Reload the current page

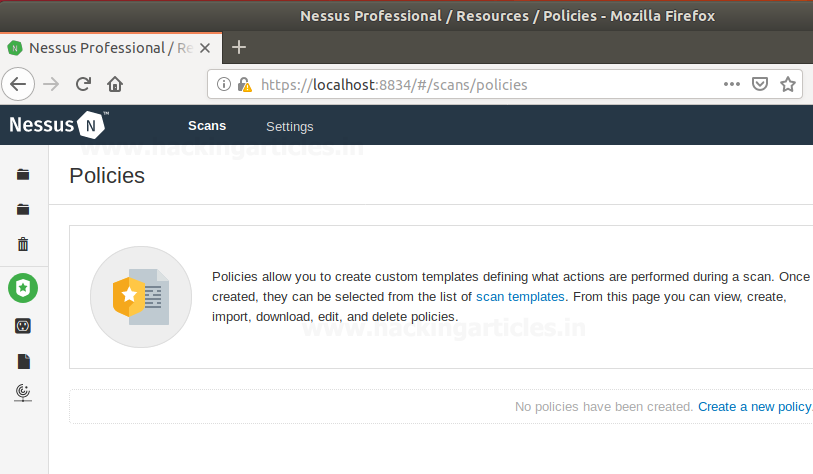pos(84,84)
